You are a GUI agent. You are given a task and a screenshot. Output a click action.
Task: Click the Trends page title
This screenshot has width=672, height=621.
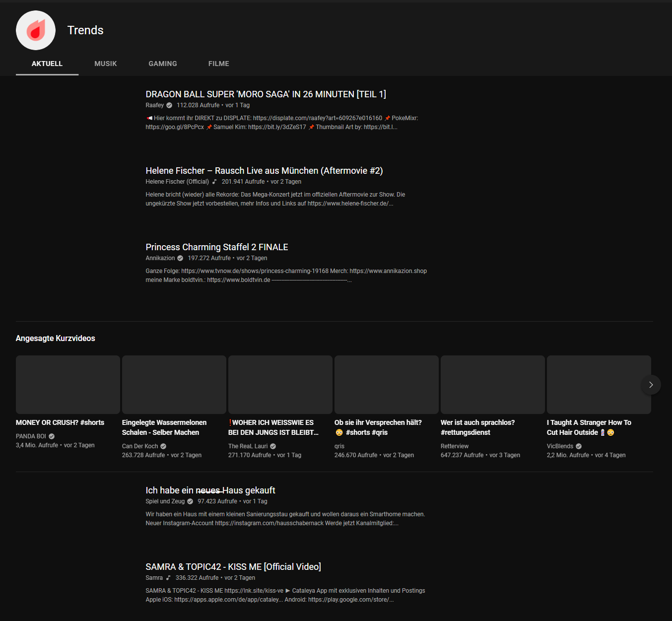click(85, 30)
